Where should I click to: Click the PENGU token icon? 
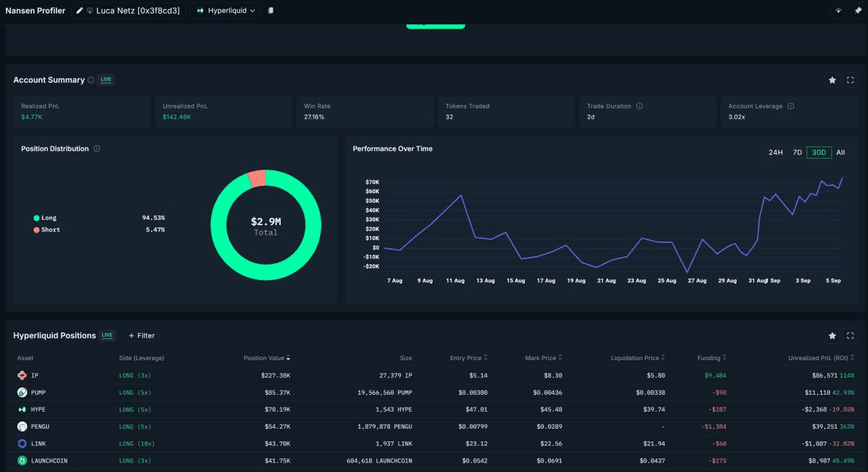pos(22,427)
